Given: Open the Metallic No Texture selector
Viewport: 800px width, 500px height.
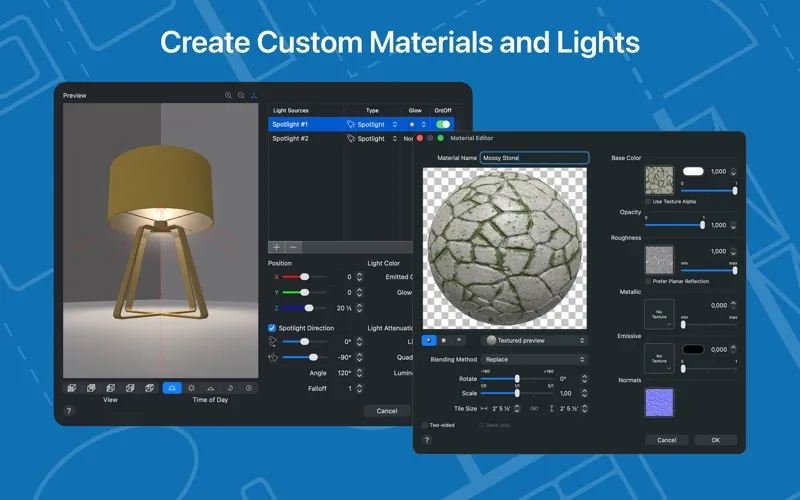Looking at the screenshot, I should [659, 314].
